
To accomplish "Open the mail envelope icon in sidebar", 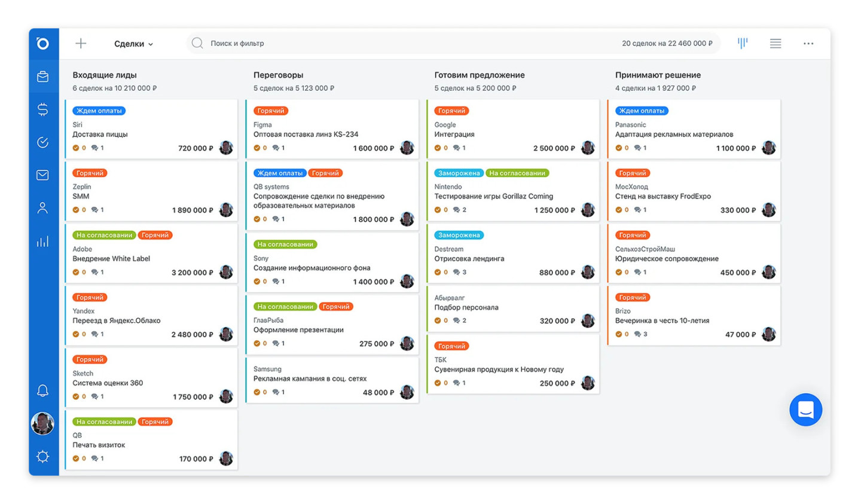I will (x=42, y=175).
